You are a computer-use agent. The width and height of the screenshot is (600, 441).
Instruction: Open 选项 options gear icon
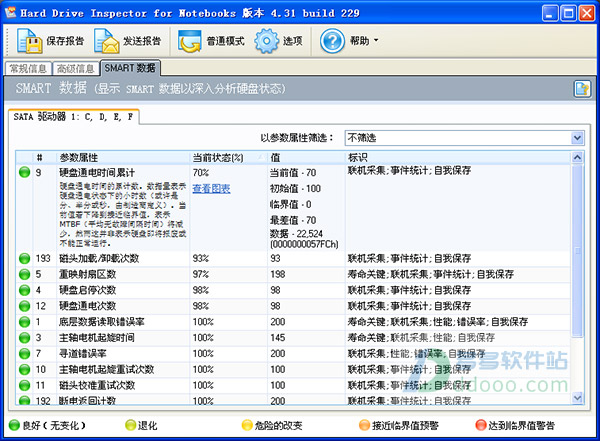click(x=267, y=41)
